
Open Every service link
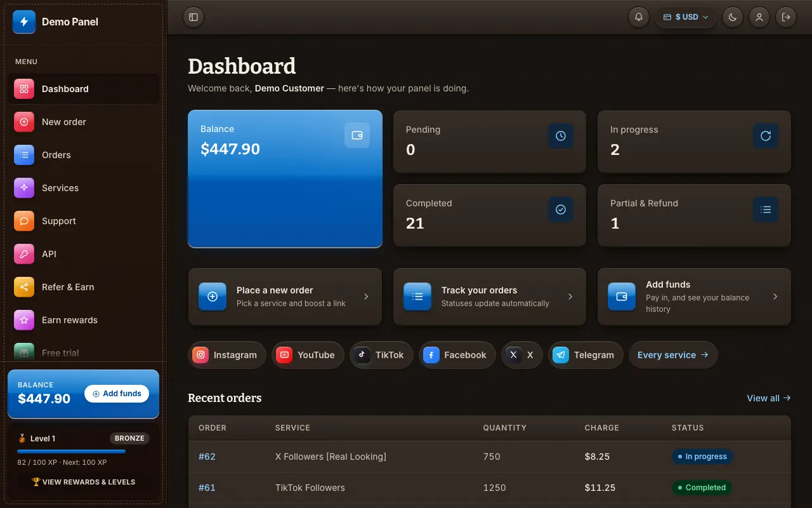(673, 355)
